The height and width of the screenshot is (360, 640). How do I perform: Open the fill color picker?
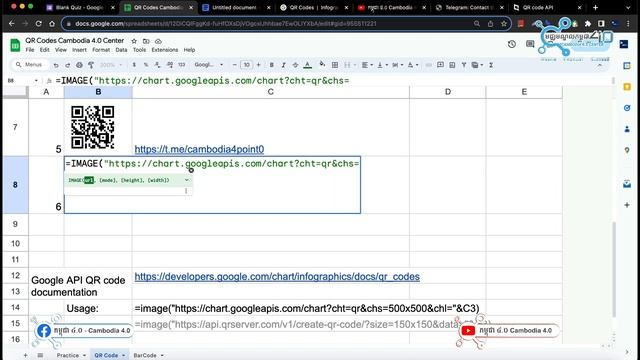[x=322, y=64]
